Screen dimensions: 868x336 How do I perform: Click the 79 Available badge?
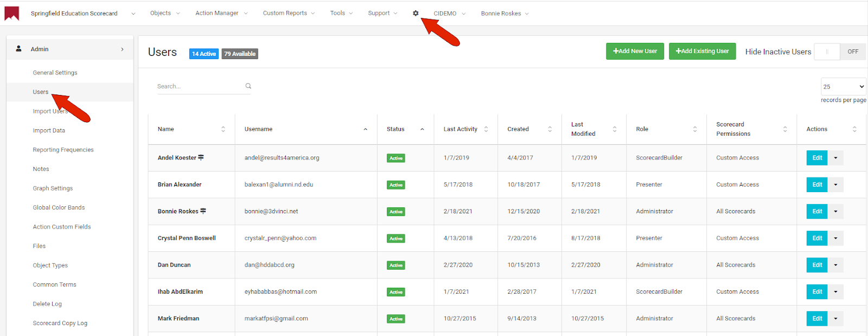240,54
